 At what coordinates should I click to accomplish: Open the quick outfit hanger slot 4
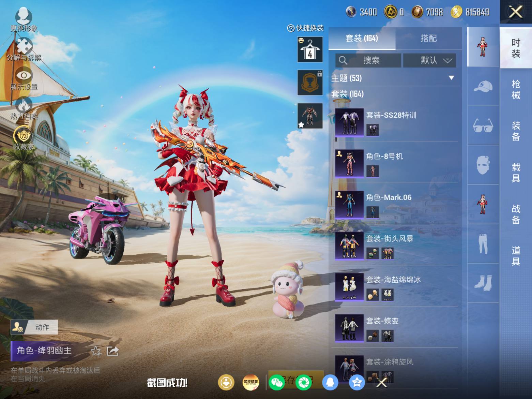click(310, 49)
